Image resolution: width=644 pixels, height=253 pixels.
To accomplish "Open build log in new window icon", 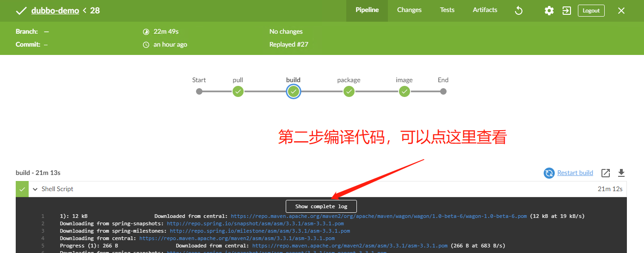I will click(x=606, y=173).
